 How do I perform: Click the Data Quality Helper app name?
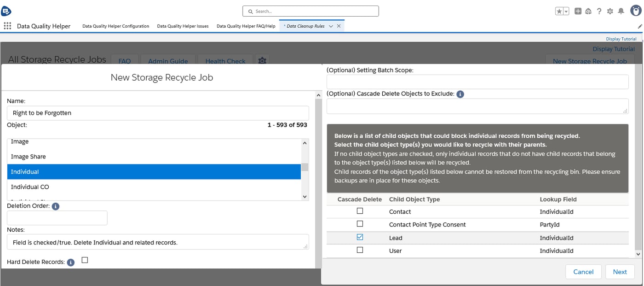pos(44,26)
